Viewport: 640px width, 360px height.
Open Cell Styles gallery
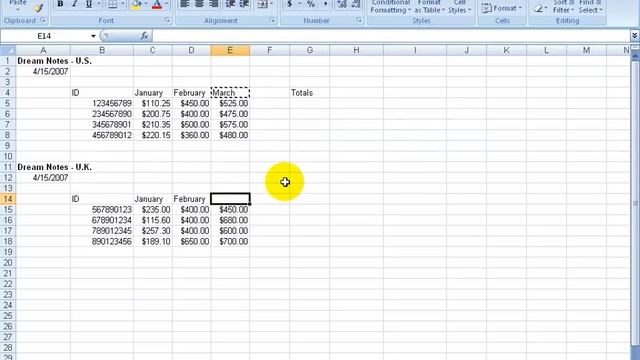tap(460, 7)
